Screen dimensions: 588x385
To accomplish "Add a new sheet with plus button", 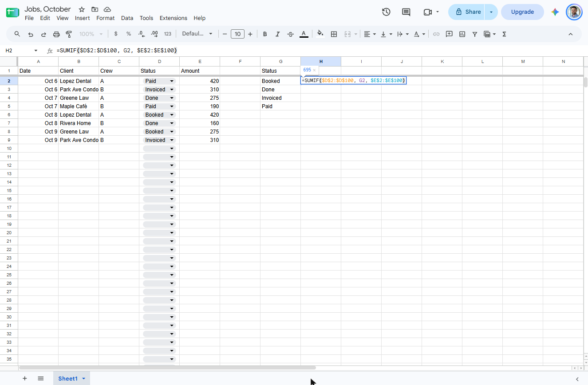I will [x=25, y=378].
